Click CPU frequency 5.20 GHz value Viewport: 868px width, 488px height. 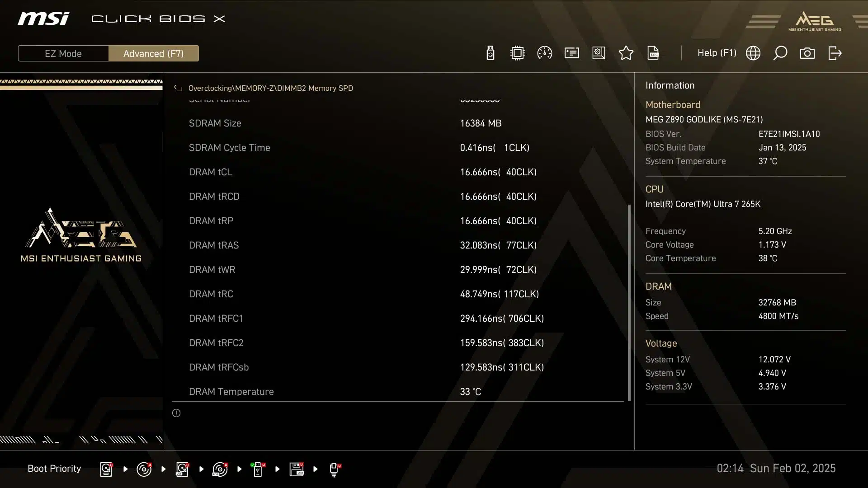coord(775,231)
